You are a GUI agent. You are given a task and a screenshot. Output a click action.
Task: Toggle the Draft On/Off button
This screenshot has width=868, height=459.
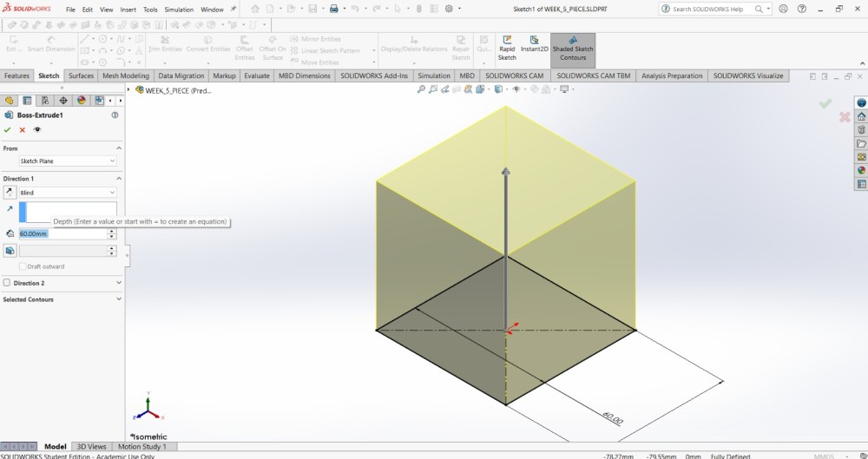click(x=10, y=251)
